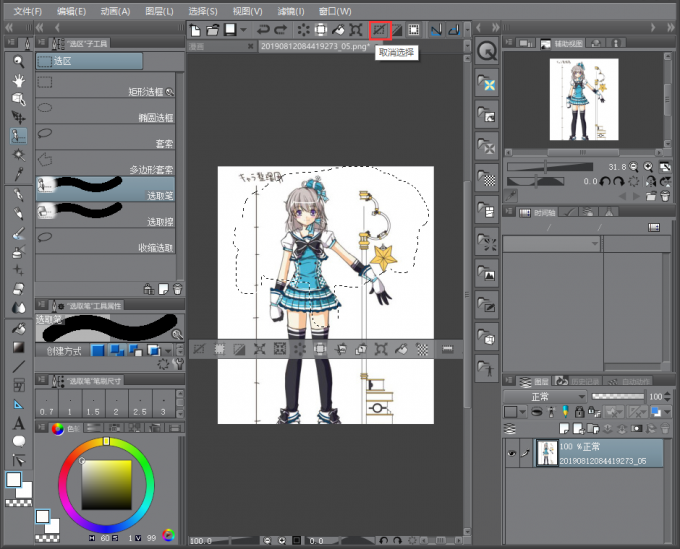Viewport: 680px width, 549px height.
Task: Select the Ruler triangle tool
Action: pyautogui.click(x=18, y=404)
